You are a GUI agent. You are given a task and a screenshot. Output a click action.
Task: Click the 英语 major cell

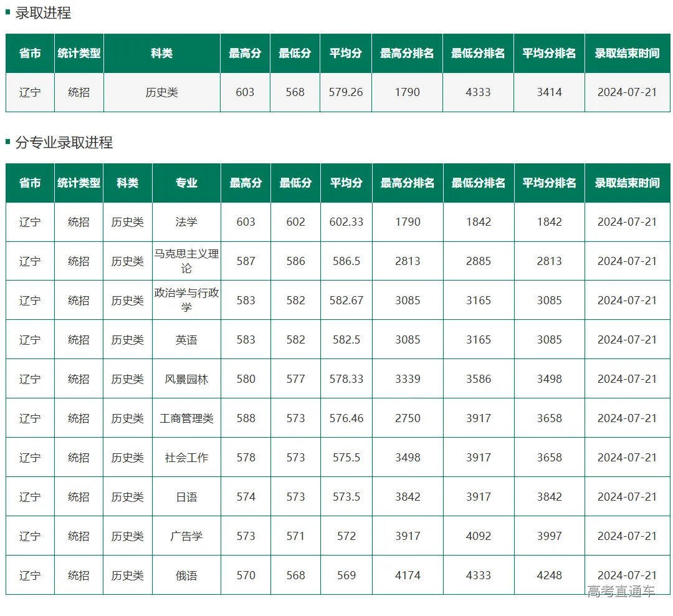(186, 340)
